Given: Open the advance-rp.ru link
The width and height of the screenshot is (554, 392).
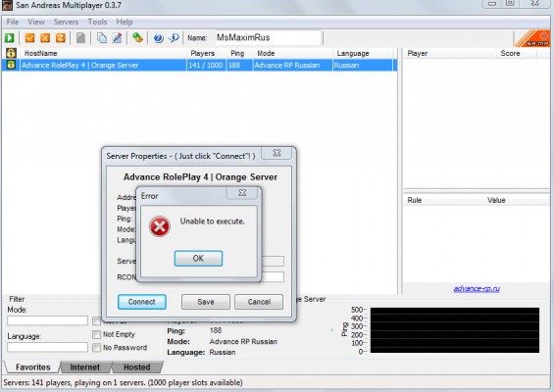Looking at the screenshot, I should point(477,288).
